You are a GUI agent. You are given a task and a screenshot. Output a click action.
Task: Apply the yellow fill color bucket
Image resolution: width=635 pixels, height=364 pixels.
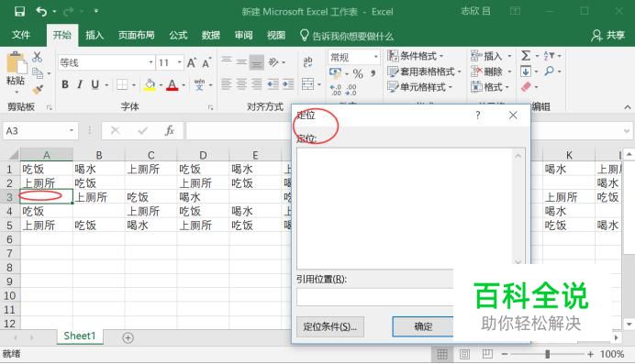(x=150, y=84)
